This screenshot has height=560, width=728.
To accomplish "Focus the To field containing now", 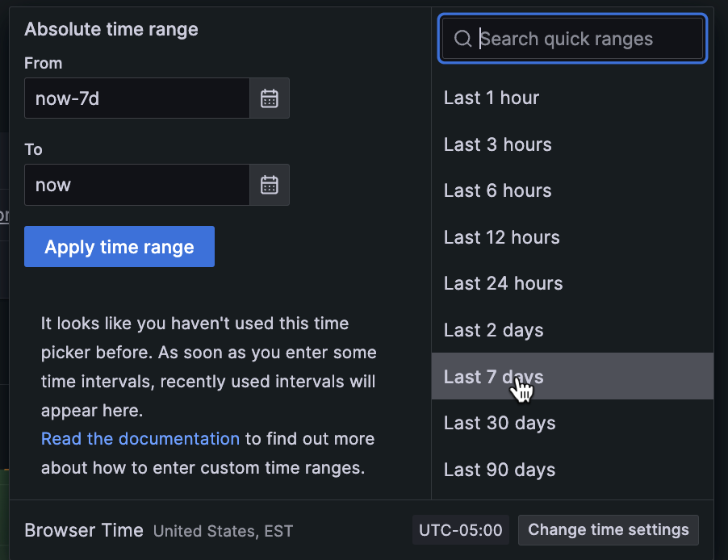I will pos(136,185).
